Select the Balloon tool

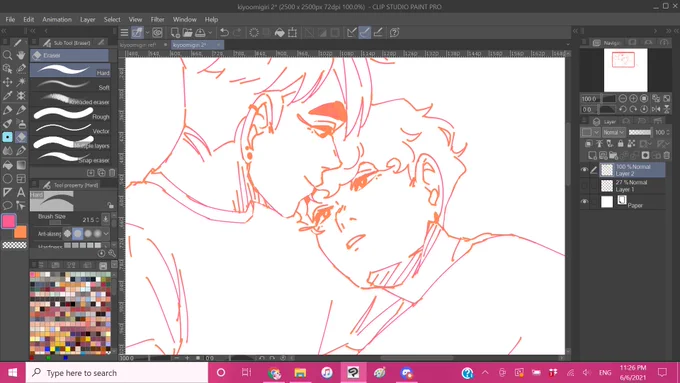(x=7, y=206)
